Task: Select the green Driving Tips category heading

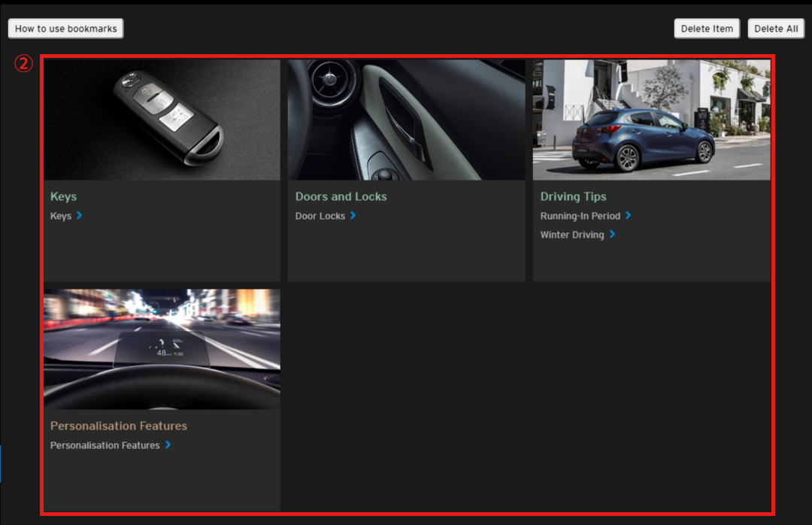Action: click(573, 197)
